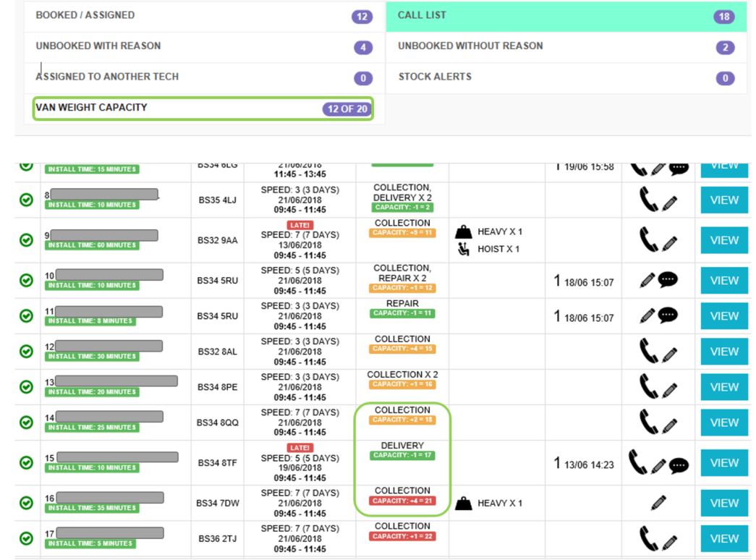Click the hoist icon in BS32 9AA row
Image resolution: width=756 pixels, height=560 pixels.
point(463,249)
